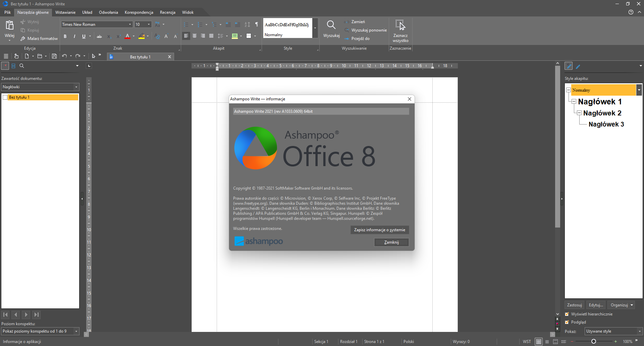Jump to first heading in navigator panel

(x=5, y=314)
